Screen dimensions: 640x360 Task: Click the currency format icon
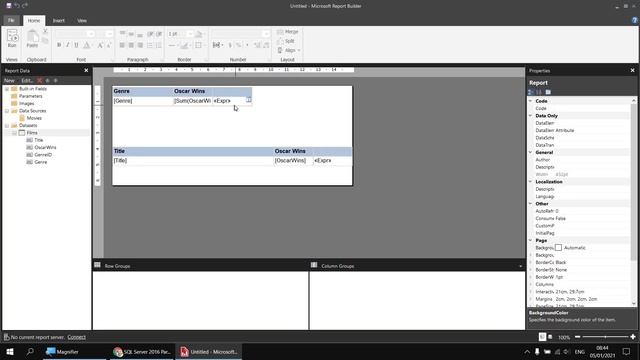point(230,45)
